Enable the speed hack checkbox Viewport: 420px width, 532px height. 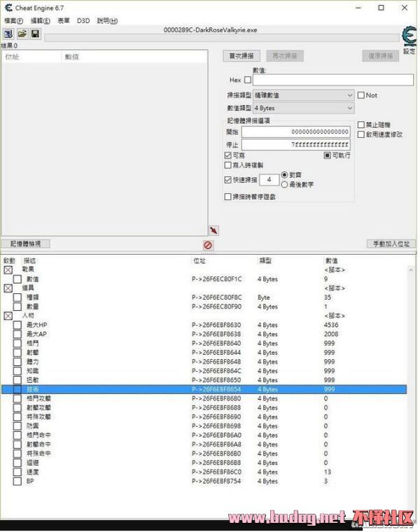pos(361,134)
